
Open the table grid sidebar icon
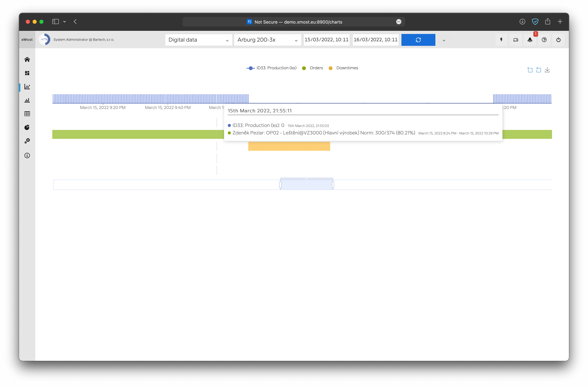27,114
